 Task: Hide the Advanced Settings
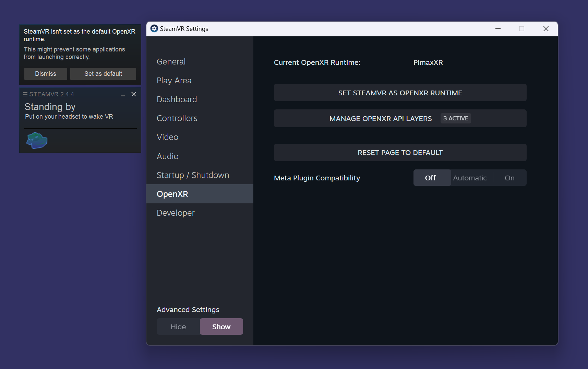[178, 326]
